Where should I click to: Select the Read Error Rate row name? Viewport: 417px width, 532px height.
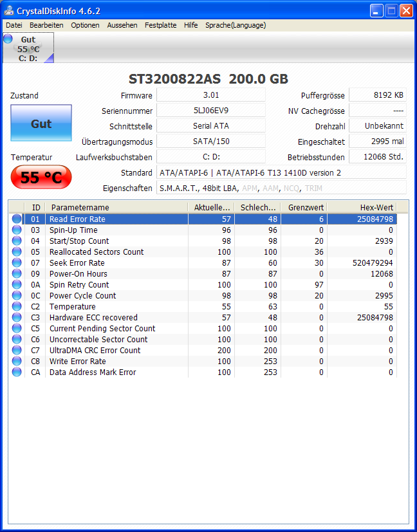[x=77, y=219]
